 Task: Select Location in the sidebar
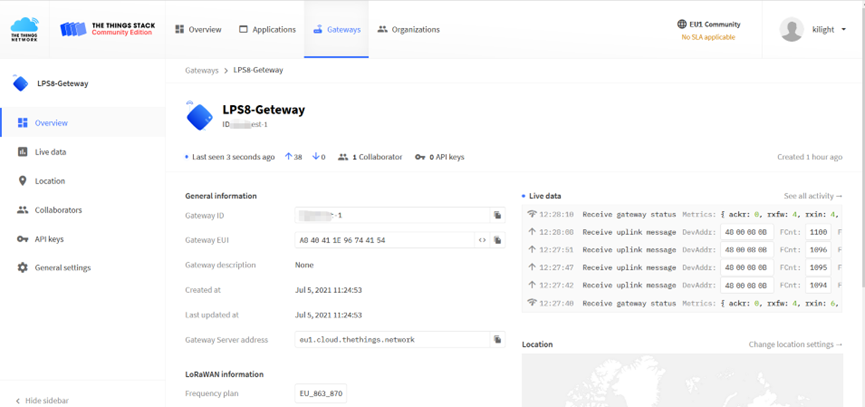[x=83, y=181]
